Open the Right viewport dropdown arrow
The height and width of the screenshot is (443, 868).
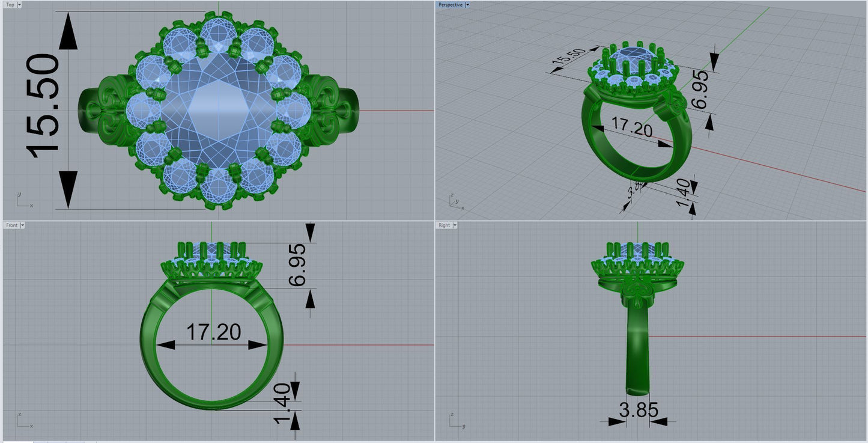tap(455, 225)
